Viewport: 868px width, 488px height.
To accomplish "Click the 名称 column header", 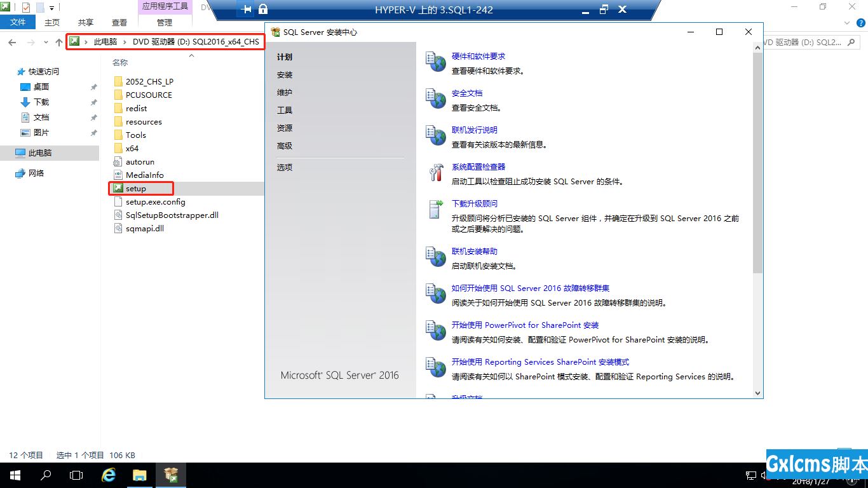I will tap(120, 63).
